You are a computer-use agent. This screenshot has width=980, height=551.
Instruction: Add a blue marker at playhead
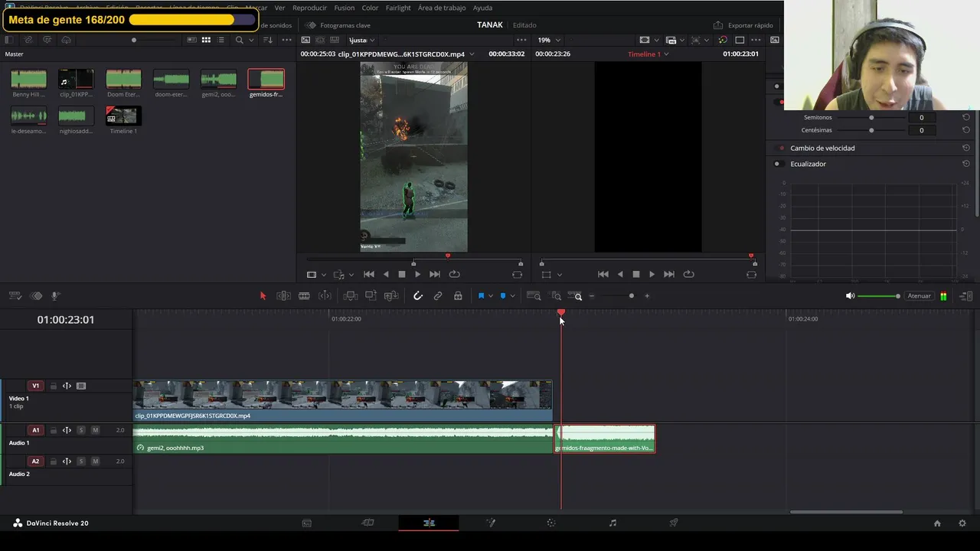point(503,296)
